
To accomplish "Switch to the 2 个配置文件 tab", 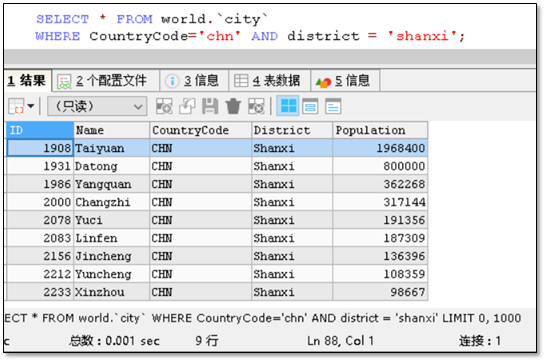I will point(106,81).
